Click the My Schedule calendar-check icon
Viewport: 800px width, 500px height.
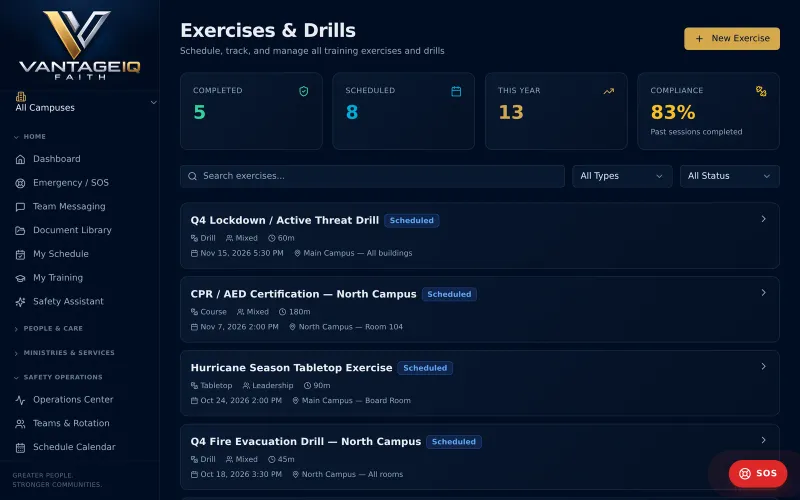click(20, 254)
